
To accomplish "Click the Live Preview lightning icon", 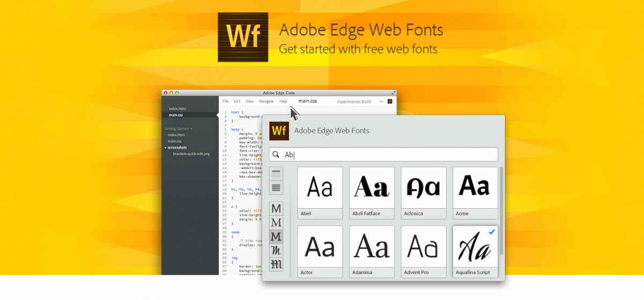I will (381, 101).
